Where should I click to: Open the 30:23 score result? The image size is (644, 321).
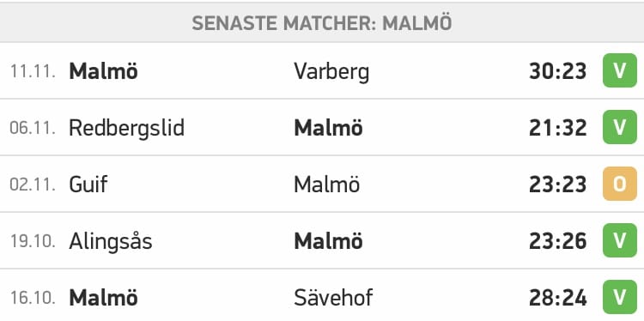coord(558,71)
